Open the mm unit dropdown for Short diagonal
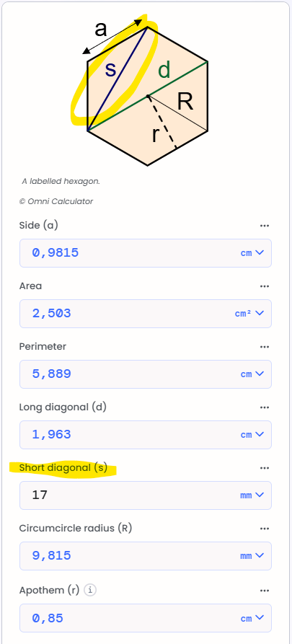The height and width of the screenshot is (644, 292). (252, 495)
